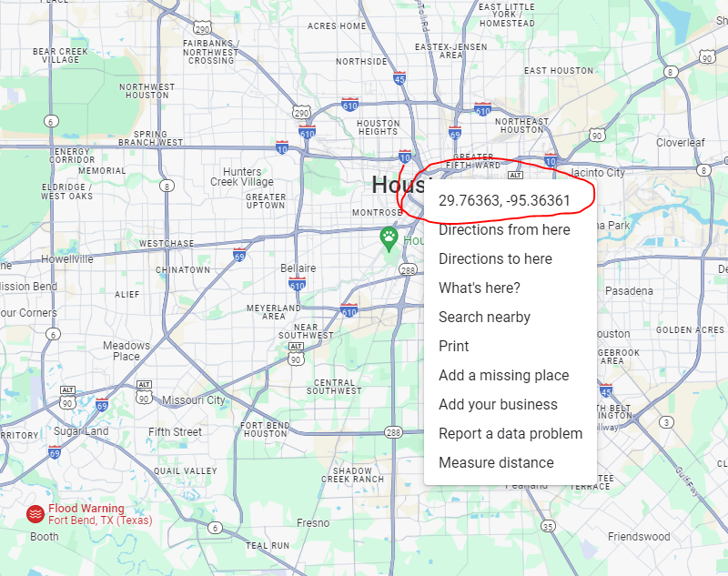Click the Fifth Street label
This screenshot has height=576, width=728.
[x=175, y=432]
